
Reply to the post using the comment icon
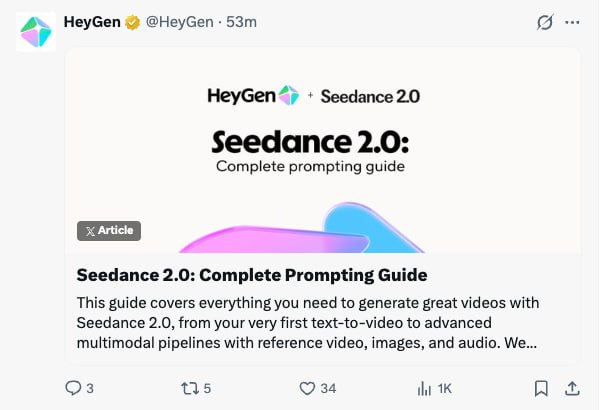[x=72, y=388]
